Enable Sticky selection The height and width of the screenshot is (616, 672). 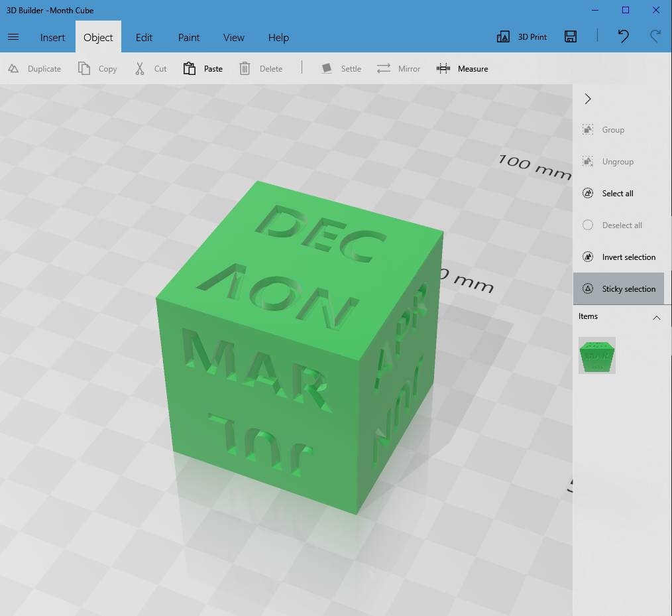pos(618,288)
